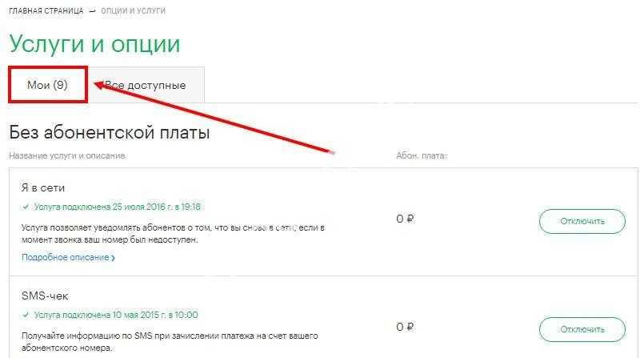Open the Мои (9) tab
The width and height of the screenshot is (644, 358).
pos(47,85)
